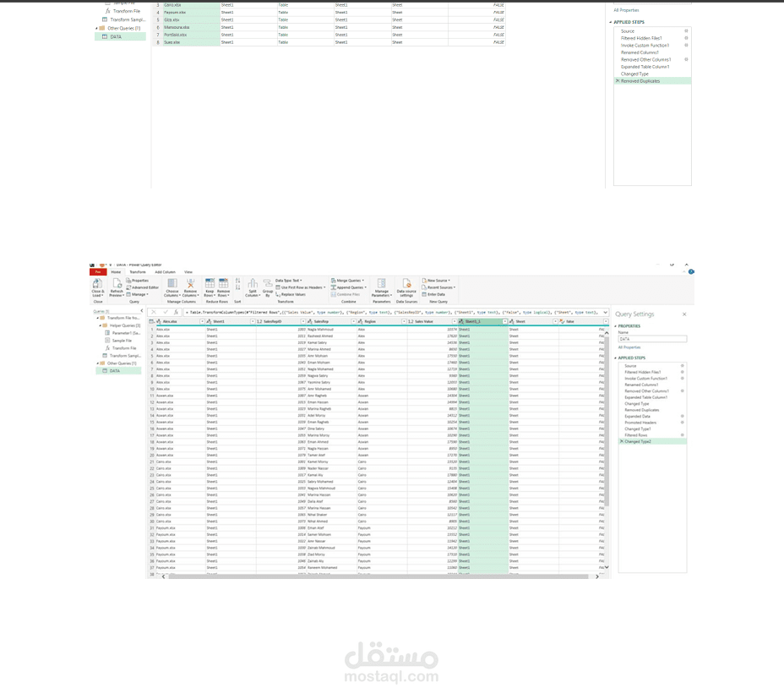Select DATA query in lower Queries pane
Screen dimensions: 784x699
pyautogui.click(x=118, y=371)
